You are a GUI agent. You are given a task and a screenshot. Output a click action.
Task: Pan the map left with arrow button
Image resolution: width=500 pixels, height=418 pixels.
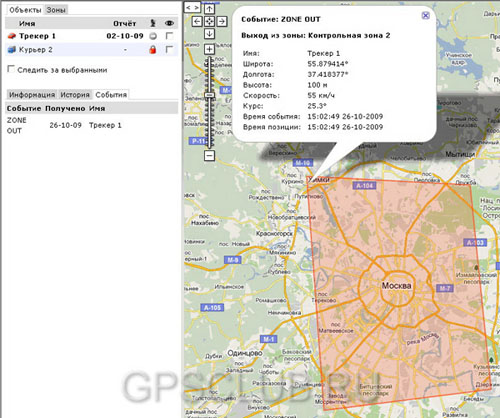(x=197, y=21)
